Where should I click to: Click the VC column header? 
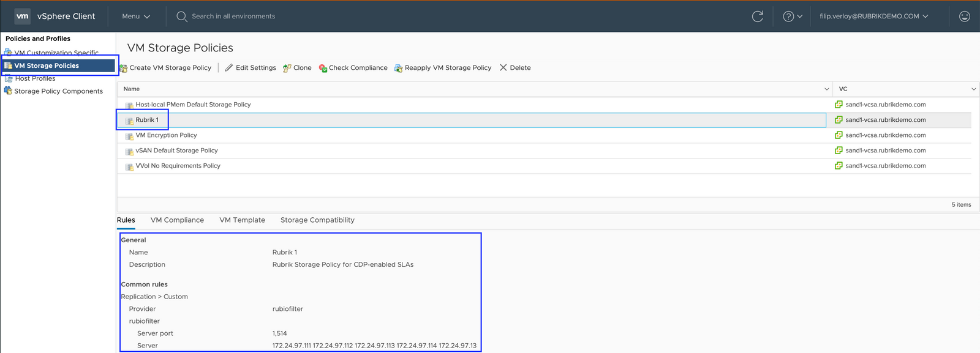point(905,89)
